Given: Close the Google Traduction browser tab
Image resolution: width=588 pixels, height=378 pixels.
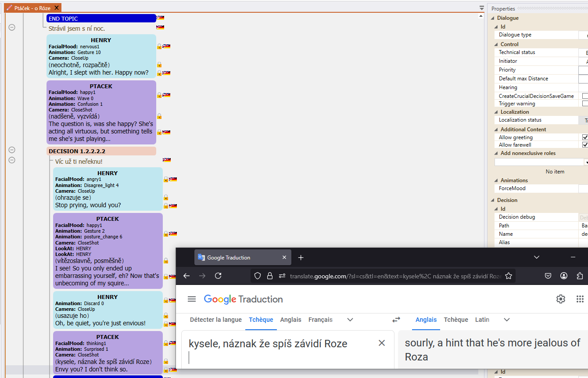Looking at the screenshot, I should (284, 258).
